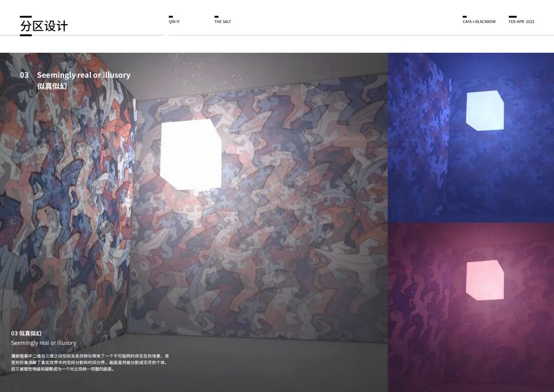Click the 03 section number
Screen dimensions: 554x392
tap(24, 75)
